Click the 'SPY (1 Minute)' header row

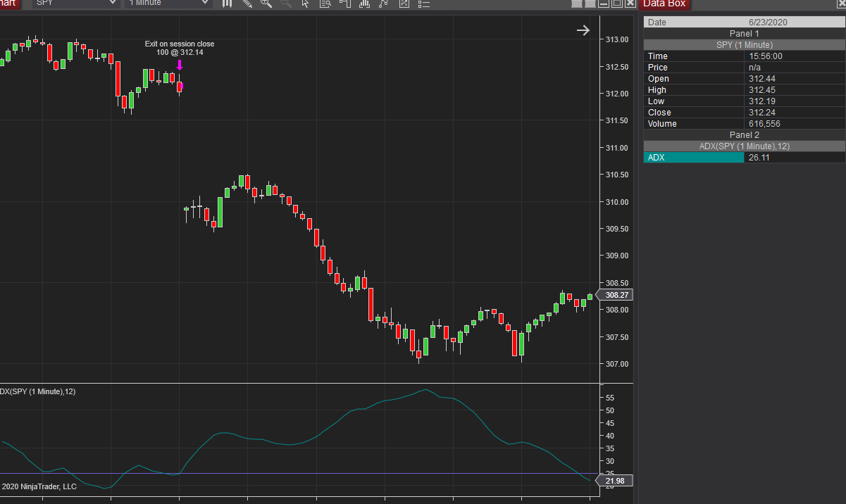(x=745, y=44)
